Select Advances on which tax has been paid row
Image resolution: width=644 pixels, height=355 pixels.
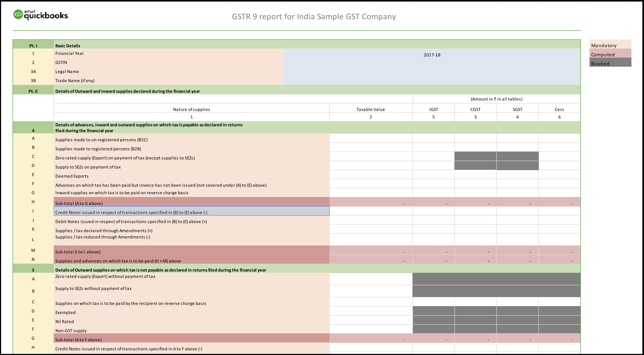[192, 184]
